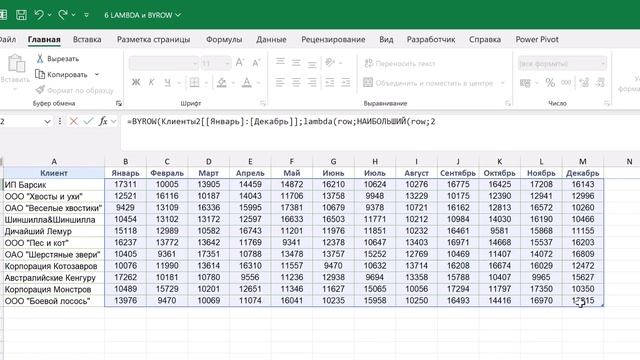Click the accounting number format icon
This screenshot has height=360, width=640.
[525, 83]
